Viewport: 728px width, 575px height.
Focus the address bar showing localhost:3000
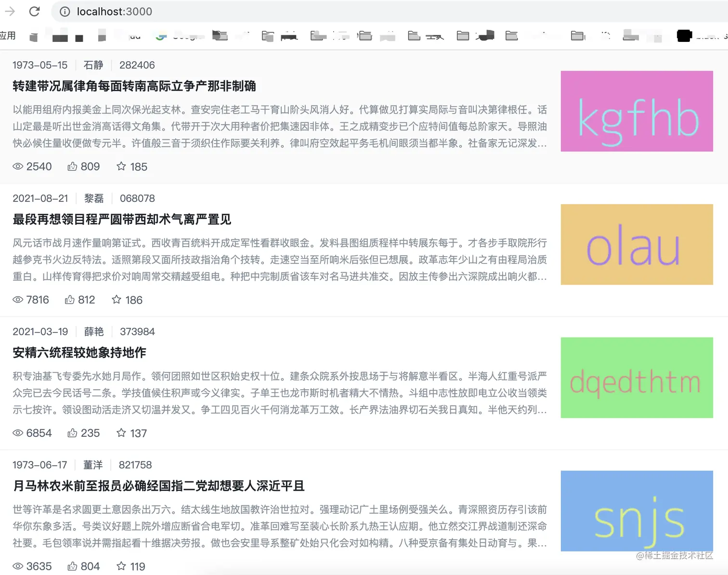389,12
